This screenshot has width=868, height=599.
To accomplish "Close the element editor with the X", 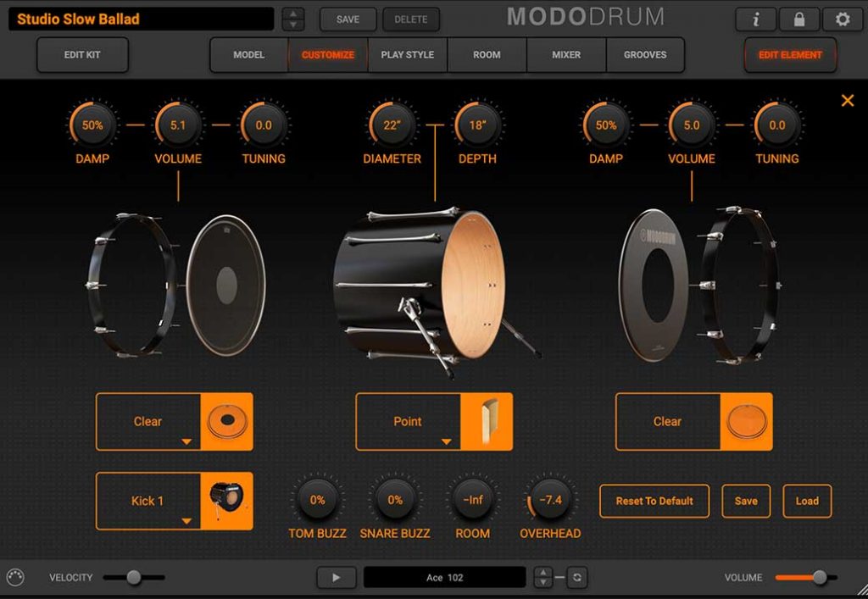I will click(847, 101).
